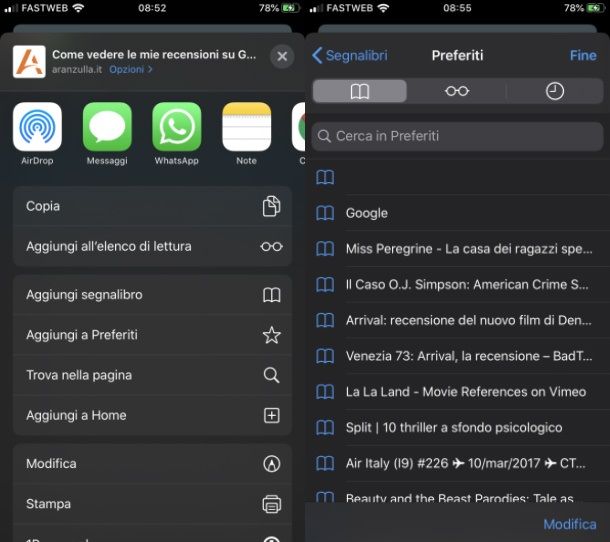Tap the open book icon beside Aggiungi segnalibro
This screenshot has height=542, width=610.
point(272,295)
